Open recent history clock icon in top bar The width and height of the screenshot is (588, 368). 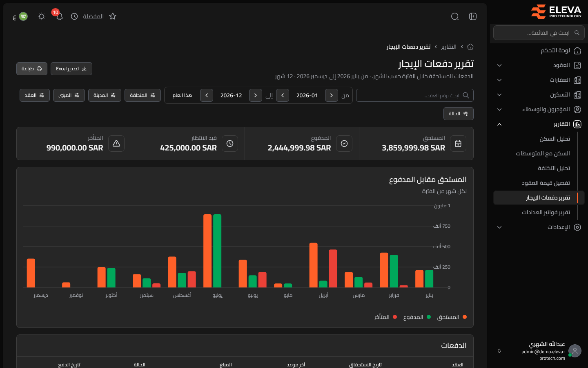point(74,16)
